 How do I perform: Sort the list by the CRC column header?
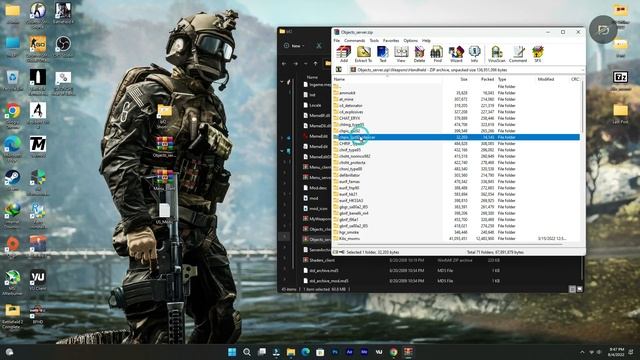(x=575, y=79)
